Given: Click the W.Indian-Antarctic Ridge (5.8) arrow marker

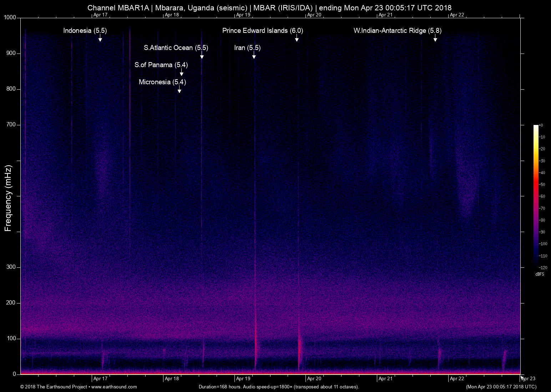Looking at the screenshot, I should click(x=435, y=39).
